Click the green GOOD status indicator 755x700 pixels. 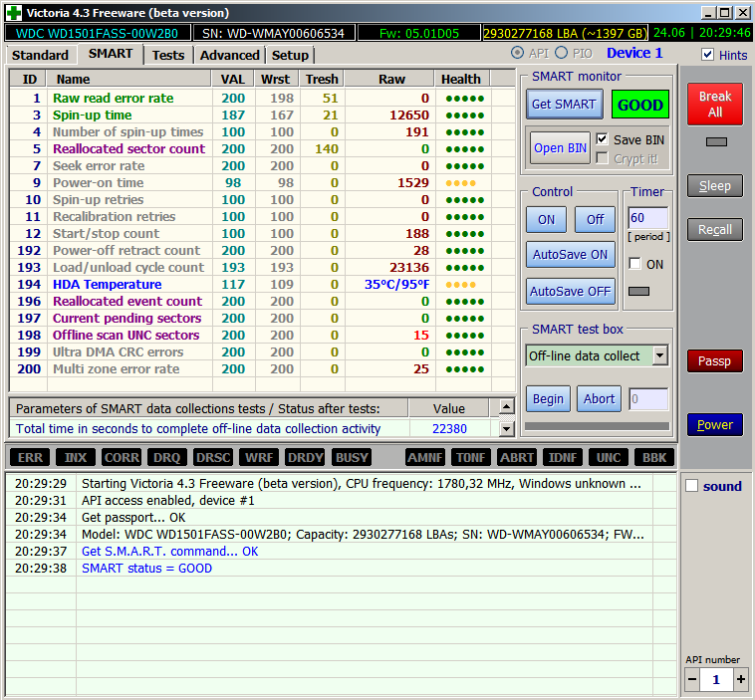pos(639,105)
